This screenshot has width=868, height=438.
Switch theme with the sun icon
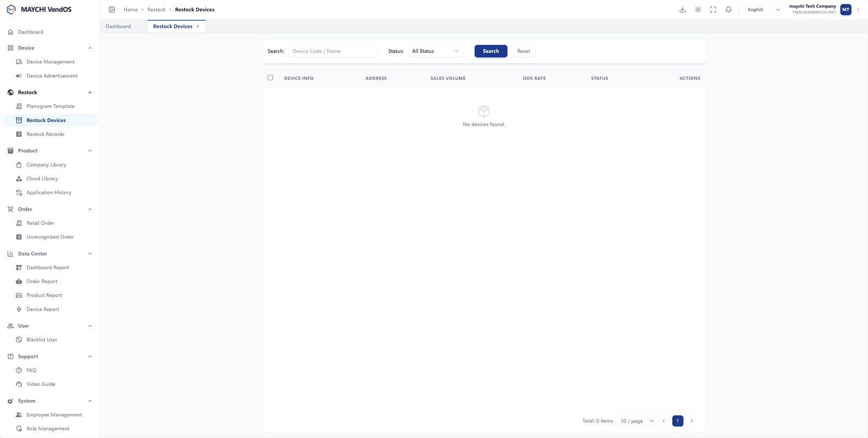[698, 10]
